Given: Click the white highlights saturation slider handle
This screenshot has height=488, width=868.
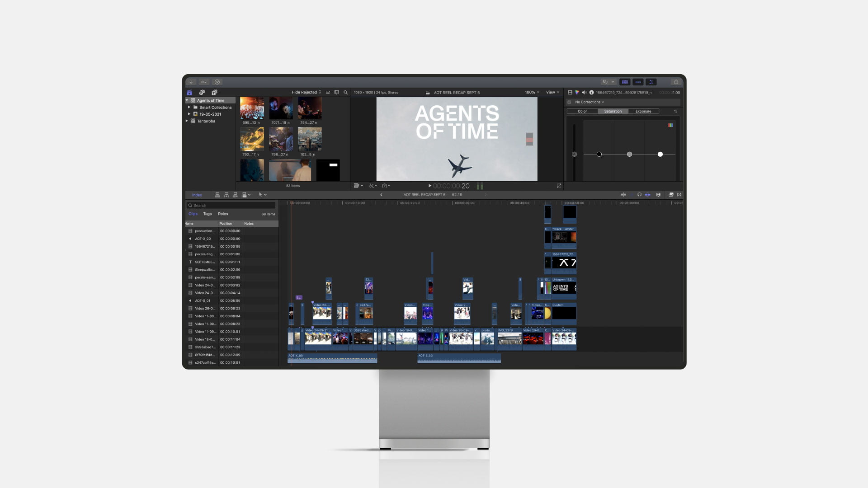Looking at the screenshot, I should click(660, 155).
